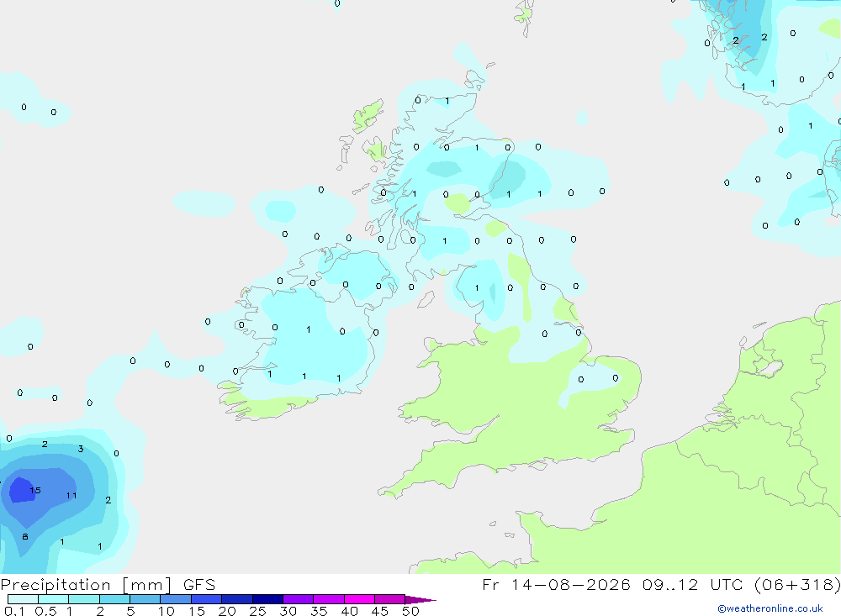
Task: Pick the 20–25 mm dark blue swatch
Action: tap(237, 599)
